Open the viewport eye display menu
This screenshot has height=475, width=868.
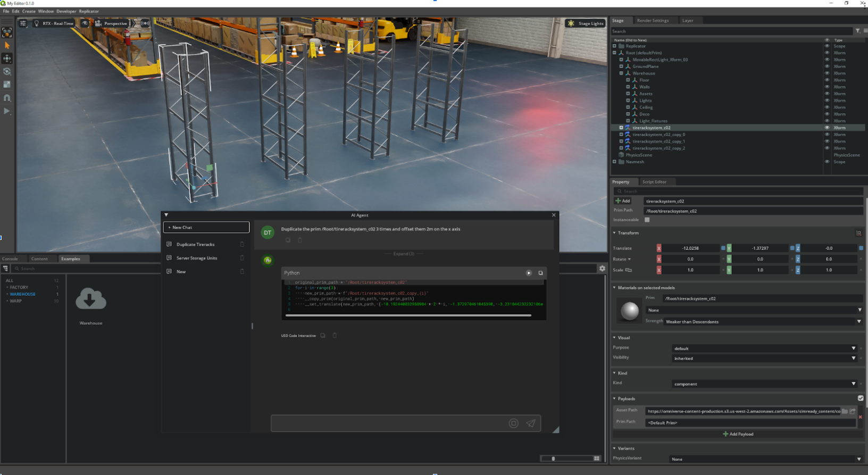pyautogui.click(x=85, y=23)
